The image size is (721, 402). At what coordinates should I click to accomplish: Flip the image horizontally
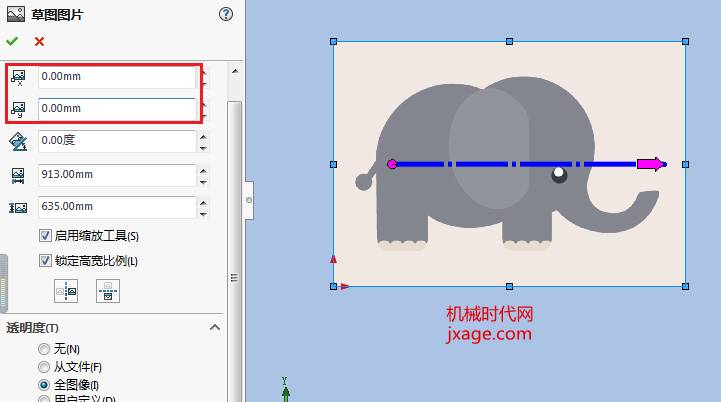tap(66, 291)
